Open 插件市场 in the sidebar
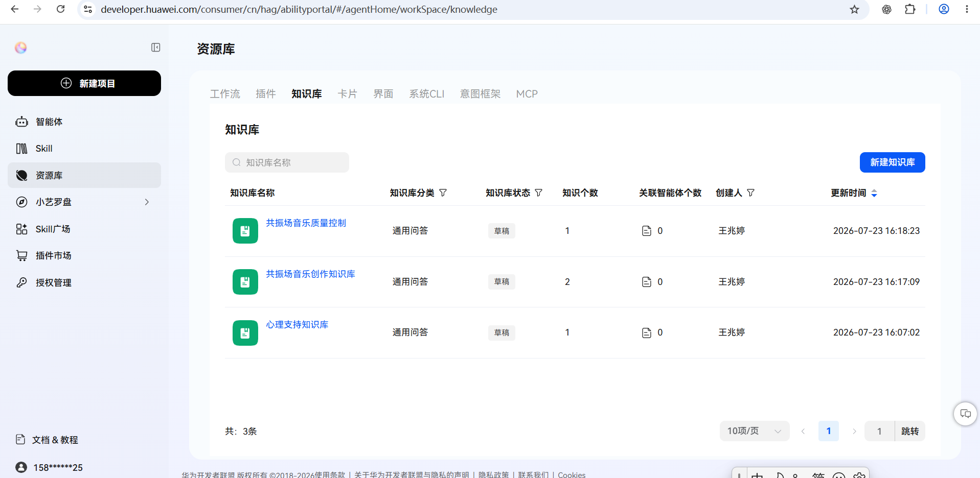 point(84,256)
